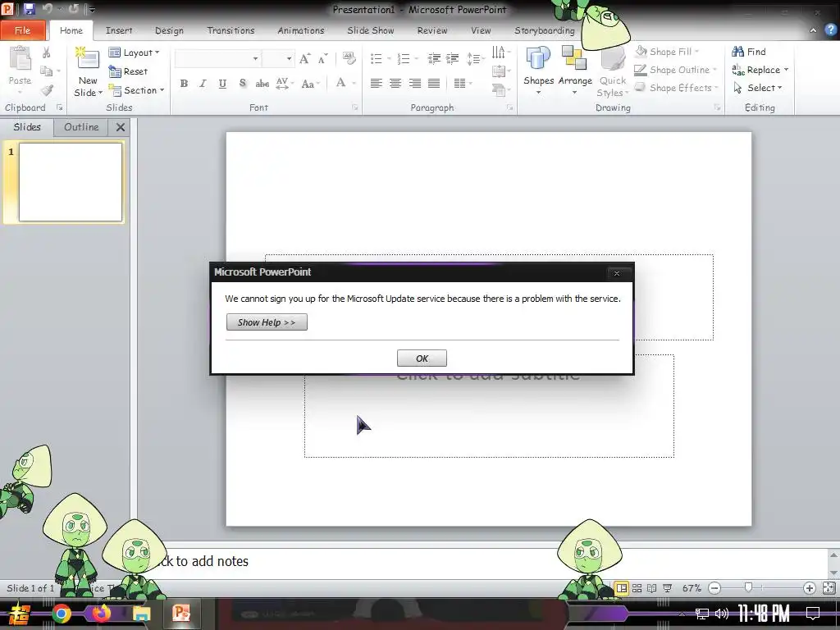
Task: Open the Select dropdown
Action: pyautogui.click(x=757, y=88)
